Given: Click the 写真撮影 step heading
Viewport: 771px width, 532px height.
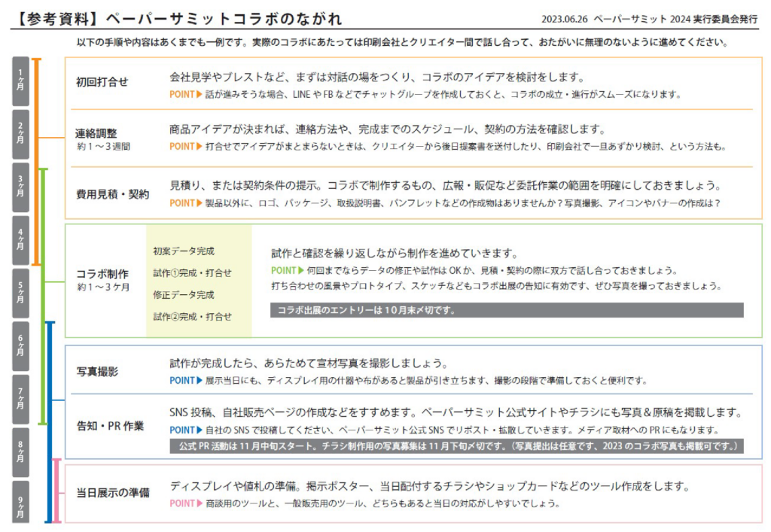Looking at the screenshot, I should click(x=96, y=372).
